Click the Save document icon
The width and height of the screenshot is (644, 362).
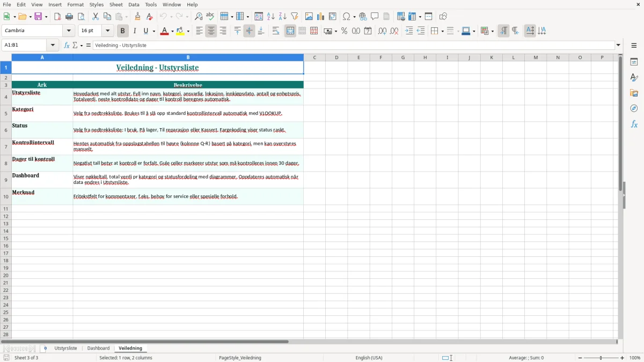point(38,17)
